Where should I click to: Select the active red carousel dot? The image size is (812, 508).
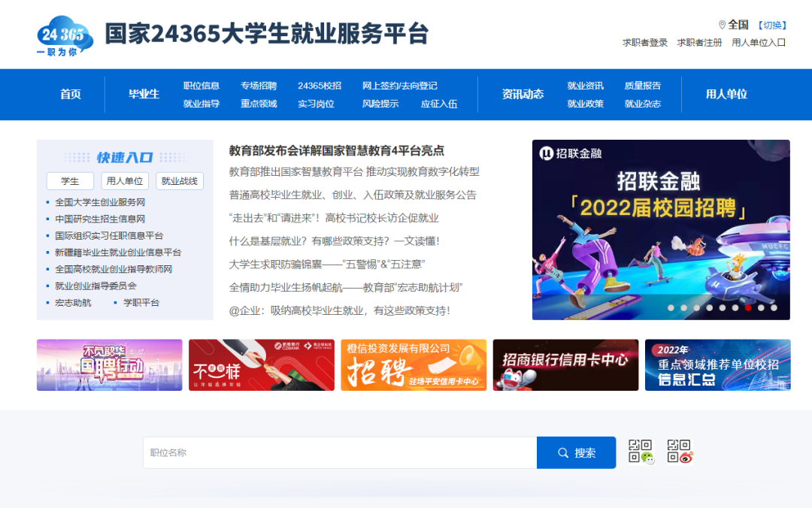pyautogui.click(x=748, y=307)
